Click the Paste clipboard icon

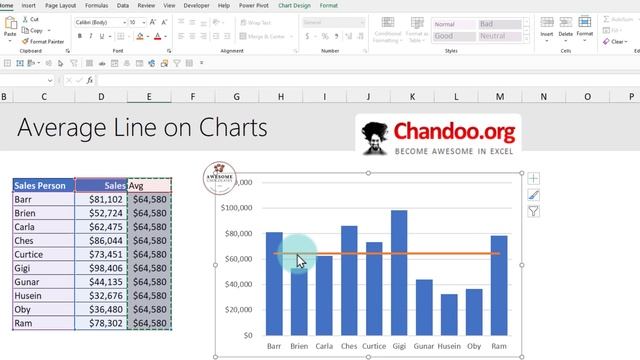[10, 24]
